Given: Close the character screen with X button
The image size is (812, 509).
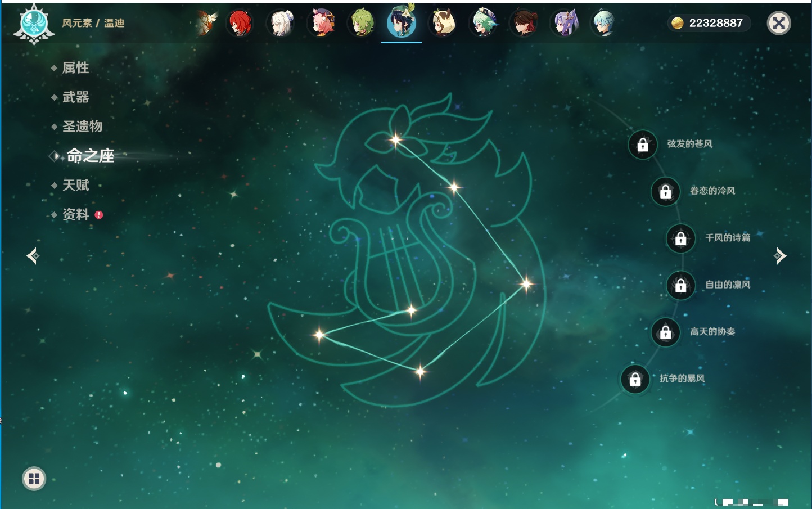Looking at the screenshot, I should click(x=779, y=23).
